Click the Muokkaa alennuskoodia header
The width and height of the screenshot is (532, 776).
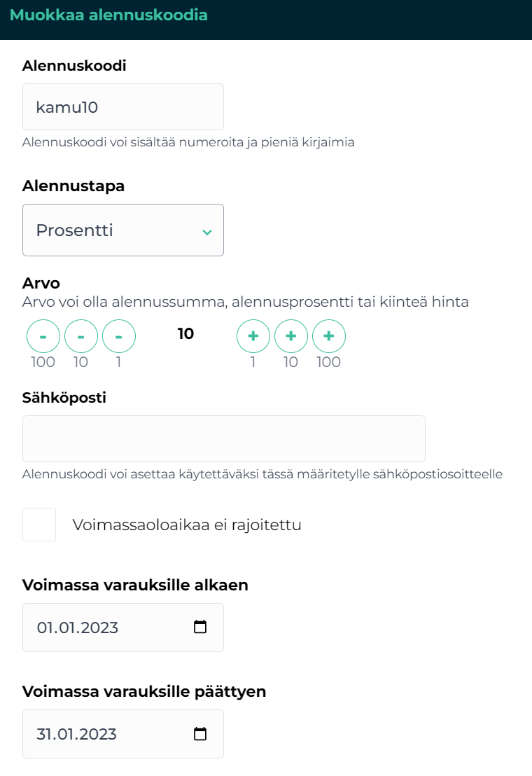click(x=113, y=15)
